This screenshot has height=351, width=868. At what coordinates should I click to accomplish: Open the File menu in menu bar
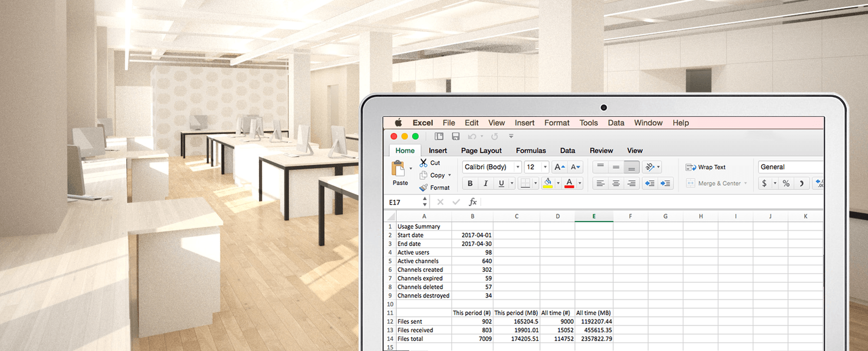click(449, 123)
